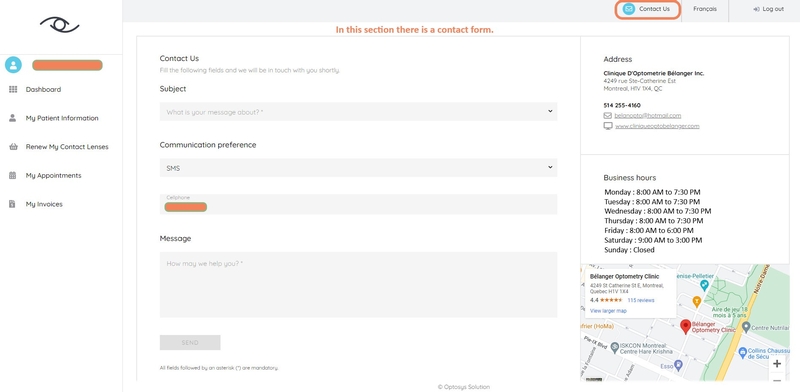Expand the Communication preference SMS dropdown
The width and height of the screenshot is (800, 392).
point(358,168)
